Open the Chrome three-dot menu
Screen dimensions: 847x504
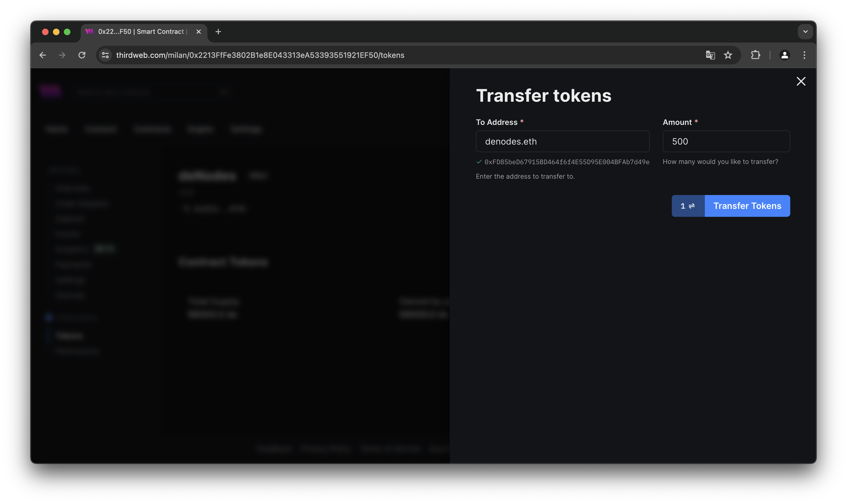[804, 55]
